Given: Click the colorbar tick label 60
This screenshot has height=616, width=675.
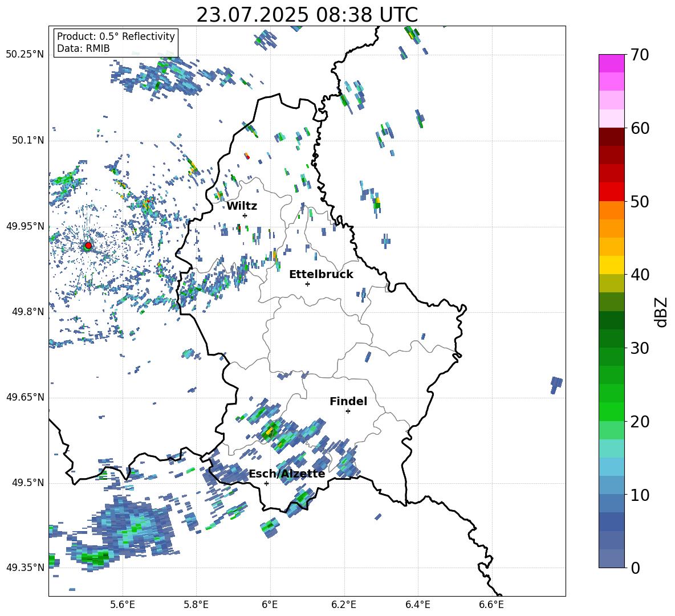Looking at the screenshot, I should 640,128.
